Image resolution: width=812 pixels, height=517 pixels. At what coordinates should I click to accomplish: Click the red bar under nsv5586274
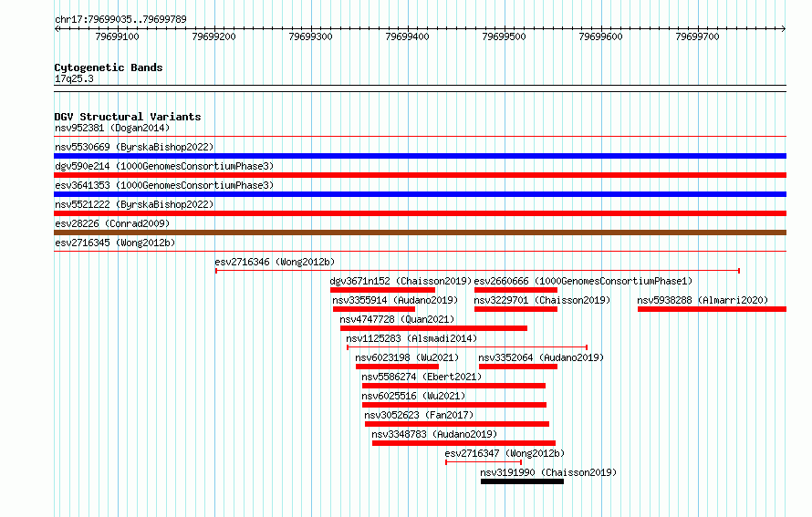click(453, 386)
